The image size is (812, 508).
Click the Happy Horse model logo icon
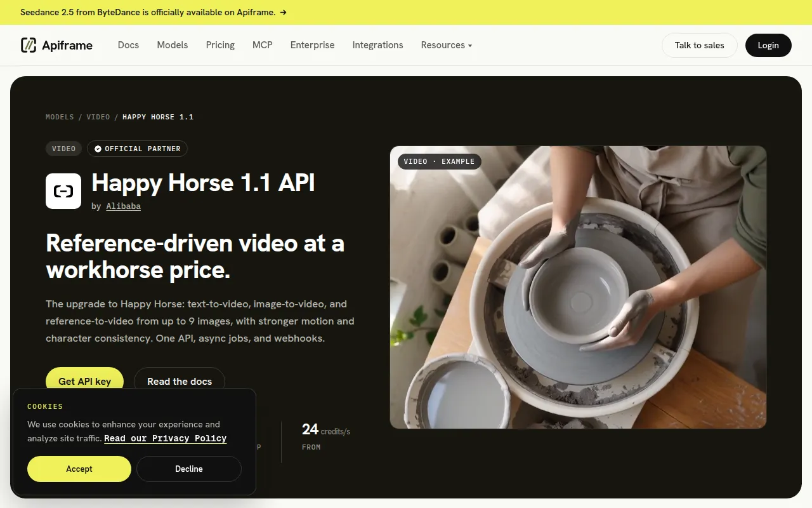63,191
